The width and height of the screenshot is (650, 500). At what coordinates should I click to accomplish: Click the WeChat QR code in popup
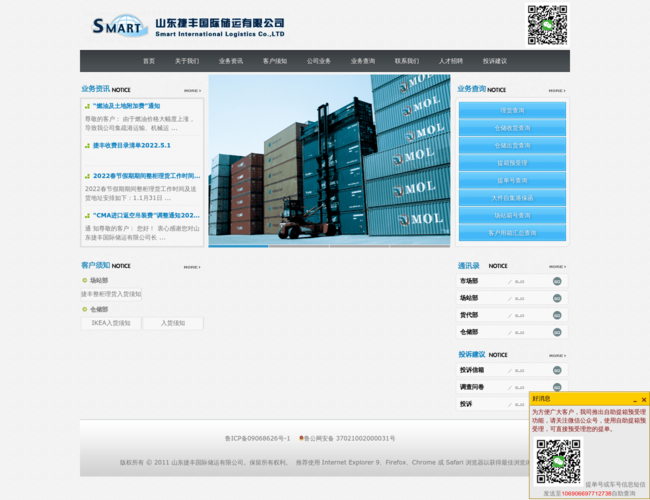click(558, 459)
